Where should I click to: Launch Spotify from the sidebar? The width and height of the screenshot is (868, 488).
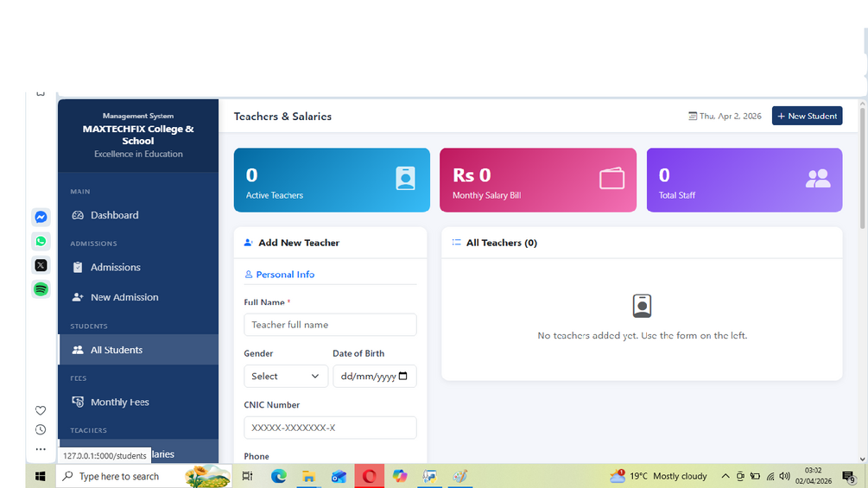(41, 289)
